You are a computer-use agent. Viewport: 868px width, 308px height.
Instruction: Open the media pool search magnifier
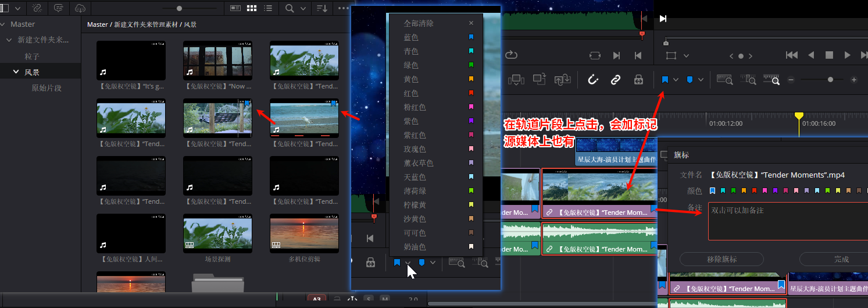tap(290, 8)
